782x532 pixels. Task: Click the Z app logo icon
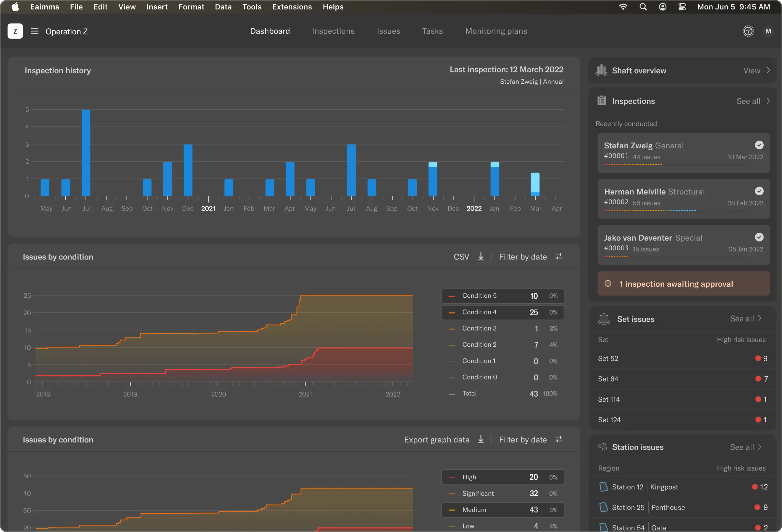[x=15, y=31]
